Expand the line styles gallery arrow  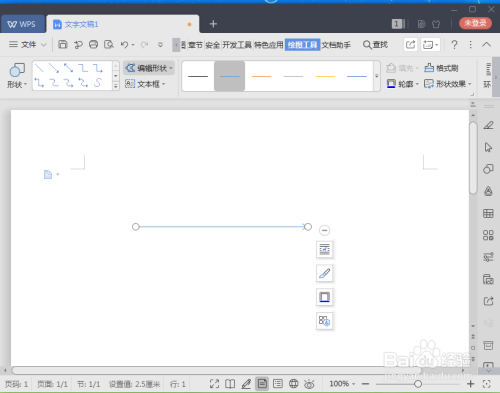point(377,76)
